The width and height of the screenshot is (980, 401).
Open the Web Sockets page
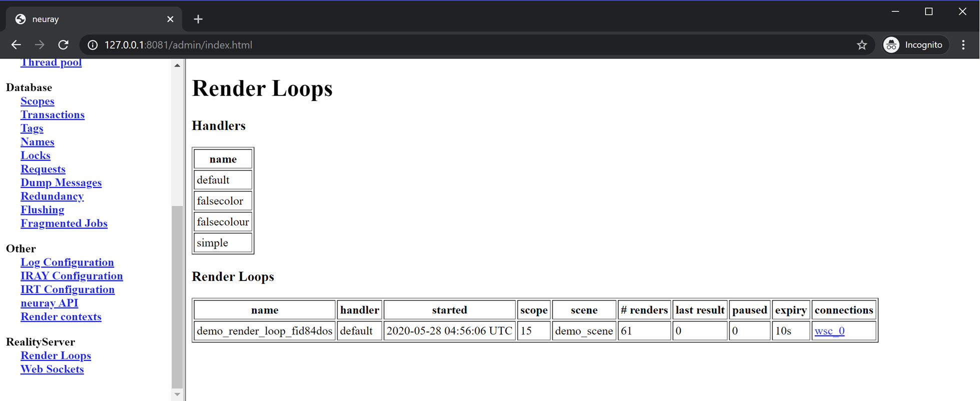tap(52, 369)
